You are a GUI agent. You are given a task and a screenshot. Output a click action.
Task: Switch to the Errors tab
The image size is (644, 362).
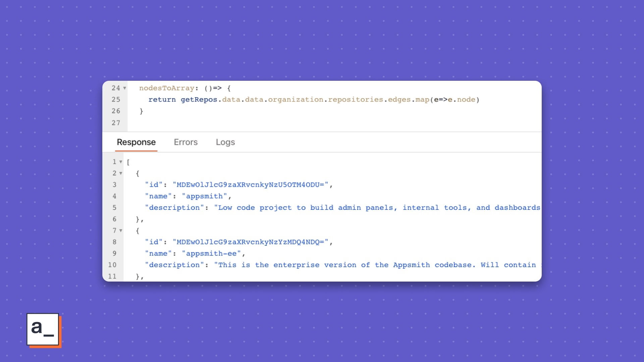tap(185, 142)
